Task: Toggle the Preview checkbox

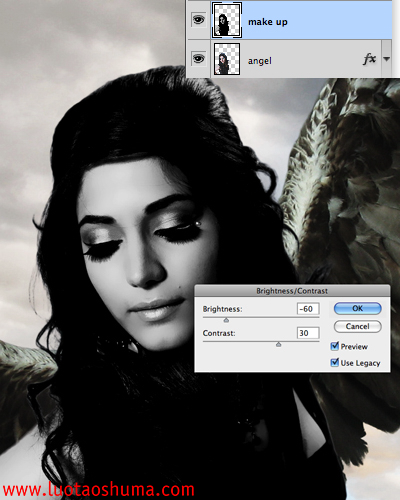Action: point(335,346)
